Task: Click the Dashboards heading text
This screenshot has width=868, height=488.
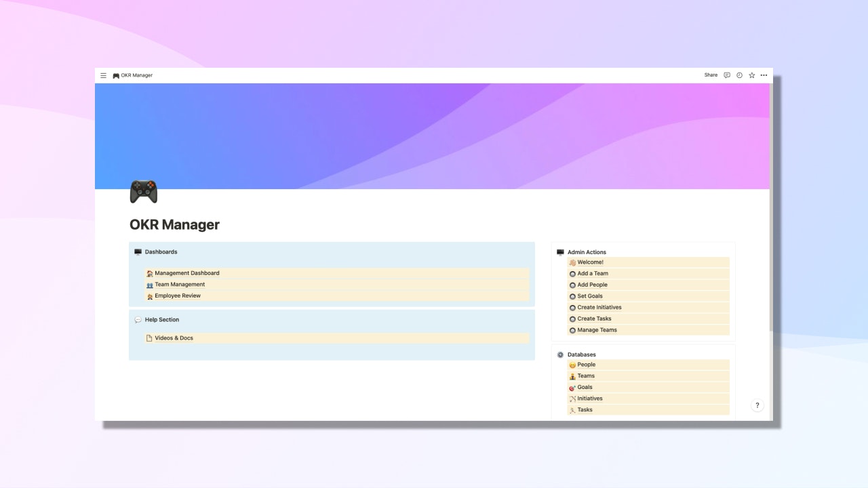Action: tap(161, 252)
